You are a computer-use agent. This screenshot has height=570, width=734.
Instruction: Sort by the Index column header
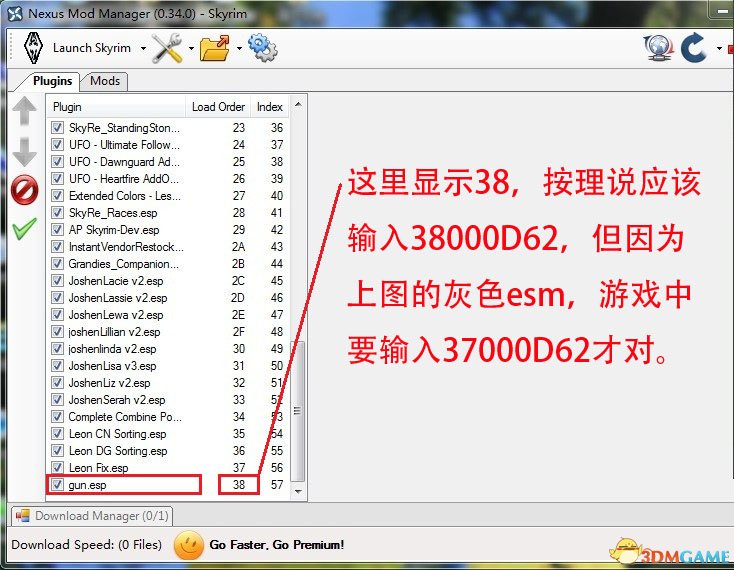(x=270, y=107)
